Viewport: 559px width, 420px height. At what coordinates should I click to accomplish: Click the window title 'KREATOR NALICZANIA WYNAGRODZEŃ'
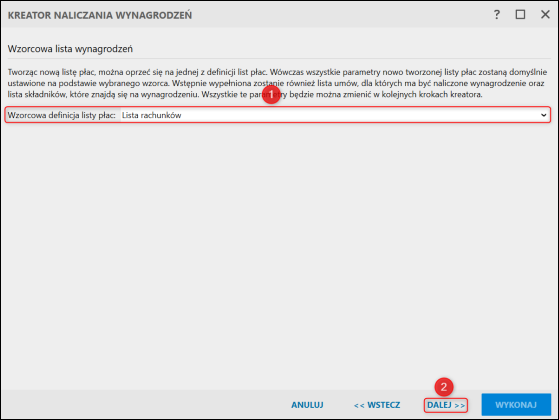pyautogui.click(x=100, y=15)
